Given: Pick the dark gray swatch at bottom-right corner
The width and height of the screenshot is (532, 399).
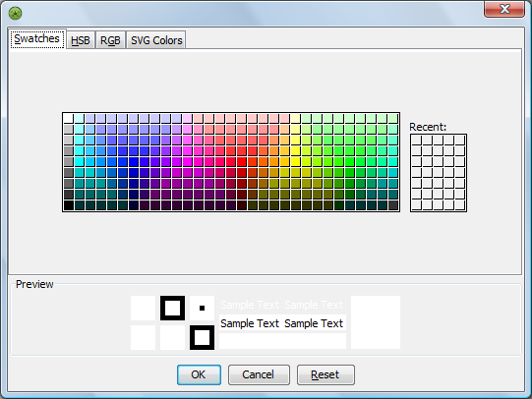Looking at the screenshot, I should pyautogui.click(x=393, y=205).
